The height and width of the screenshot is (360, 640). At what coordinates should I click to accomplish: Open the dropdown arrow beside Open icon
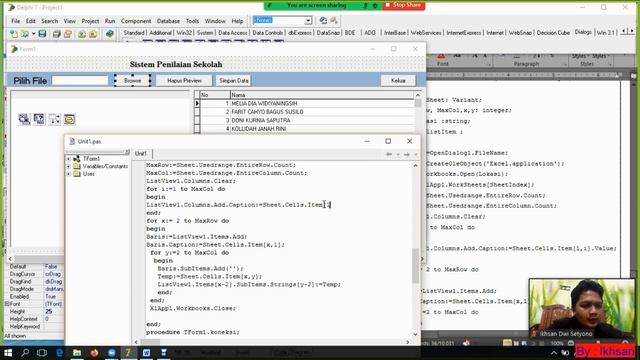tap(33, 34)
